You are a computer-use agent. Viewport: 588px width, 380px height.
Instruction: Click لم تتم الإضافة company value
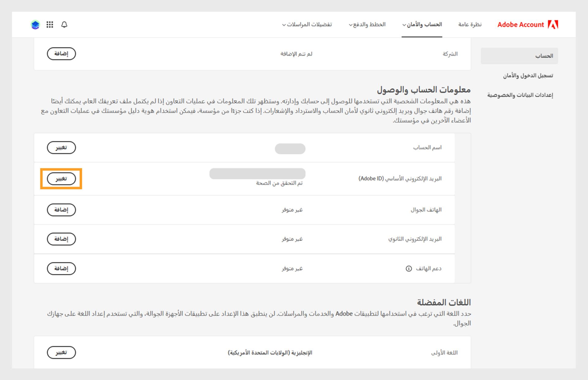click(296, 54)
